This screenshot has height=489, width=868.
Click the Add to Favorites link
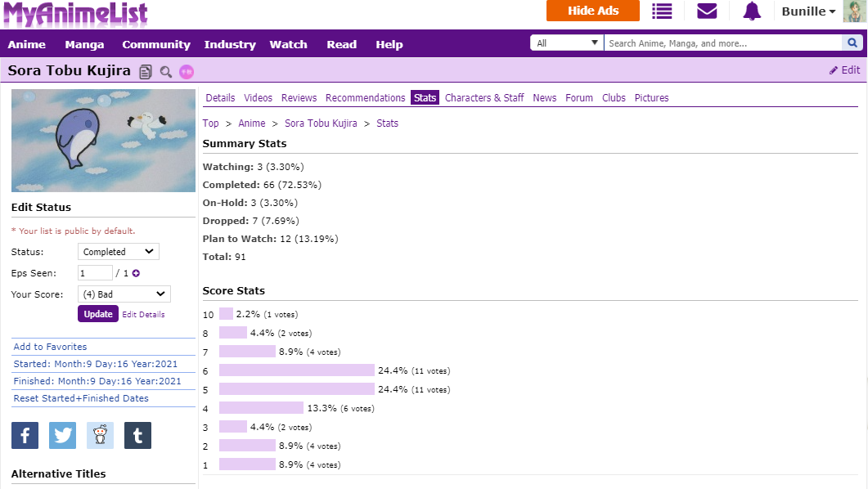pyautogui.click(x=50, y=347)
